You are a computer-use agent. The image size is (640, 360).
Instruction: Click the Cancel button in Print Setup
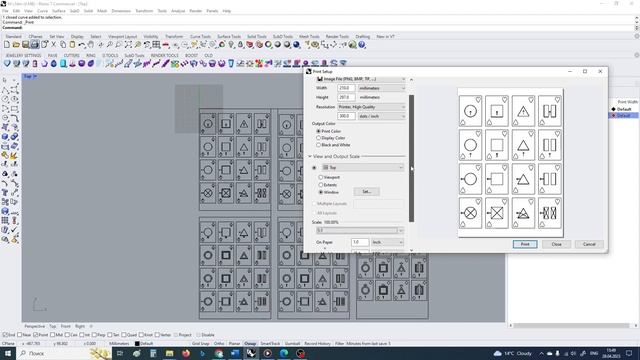(589, 244)
